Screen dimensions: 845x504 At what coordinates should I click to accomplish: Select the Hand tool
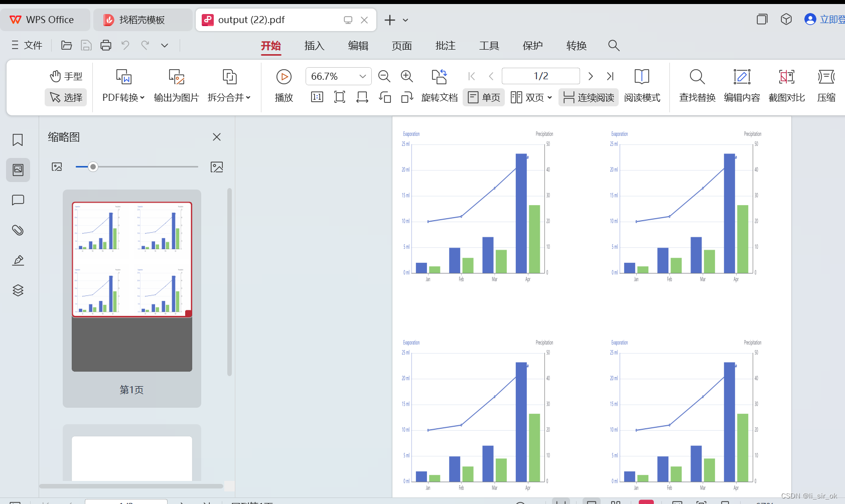[66, 76]
